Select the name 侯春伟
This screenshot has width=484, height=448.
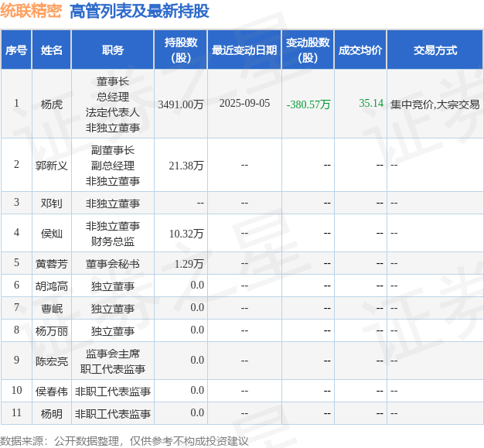(x=52, y=392)
